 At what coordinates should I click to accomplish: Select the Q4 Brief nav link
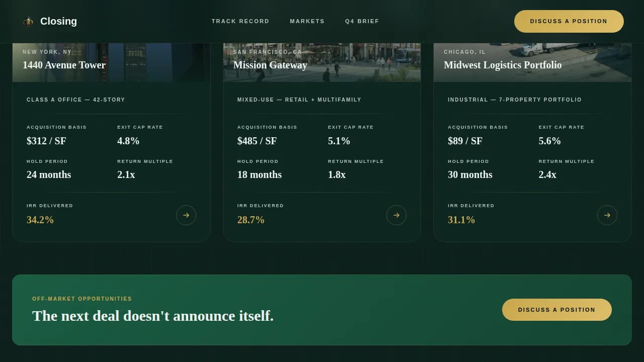tap(362, 21)
